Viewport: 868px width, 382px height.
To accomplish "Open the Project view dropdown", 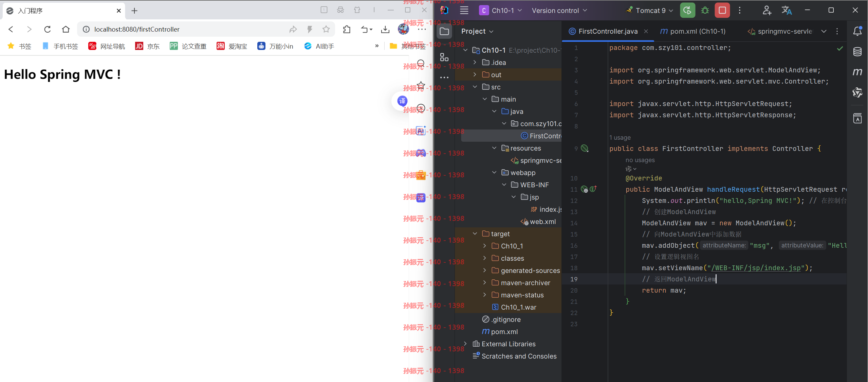I will (477, 31).
